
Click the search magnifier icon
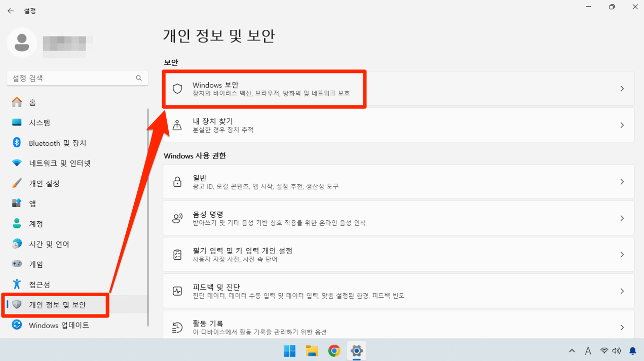(139, 78)
